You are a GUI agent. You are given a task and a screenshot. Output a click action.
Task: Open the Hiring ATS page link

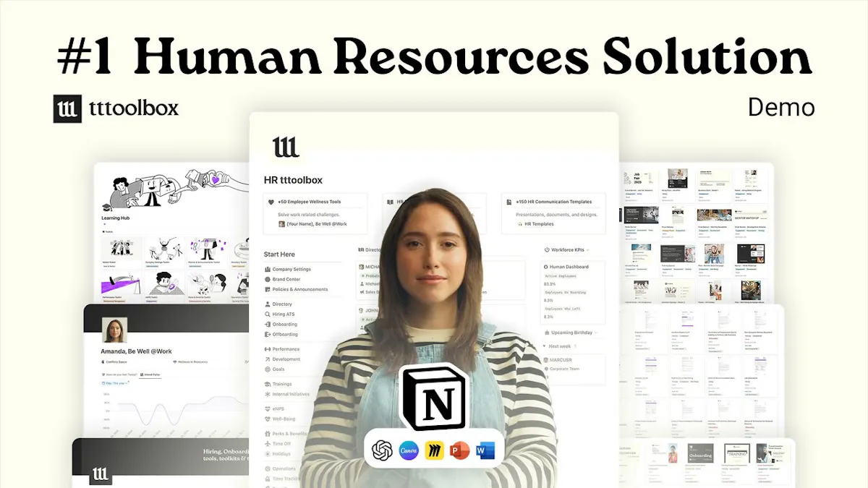coord(284,314)
